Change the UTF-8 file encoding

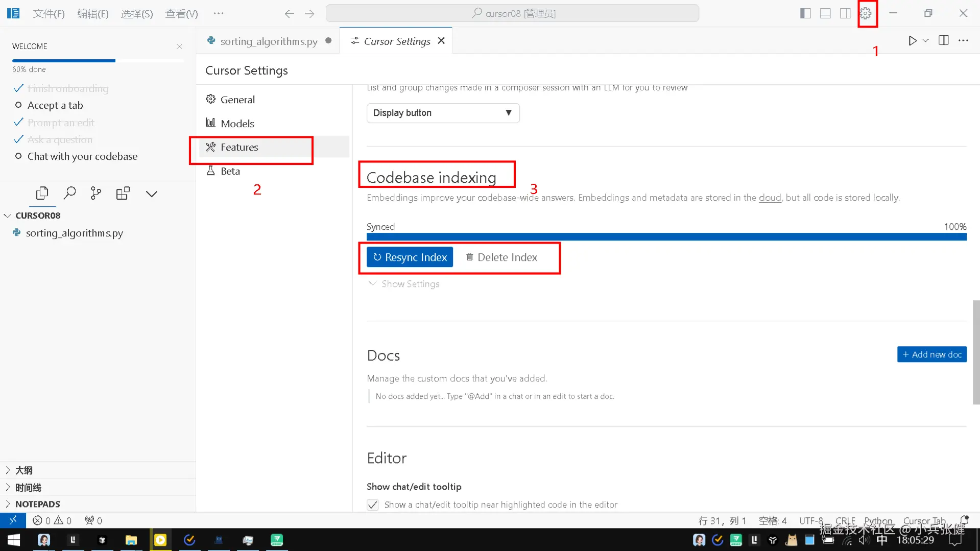[x=811, y=520]
